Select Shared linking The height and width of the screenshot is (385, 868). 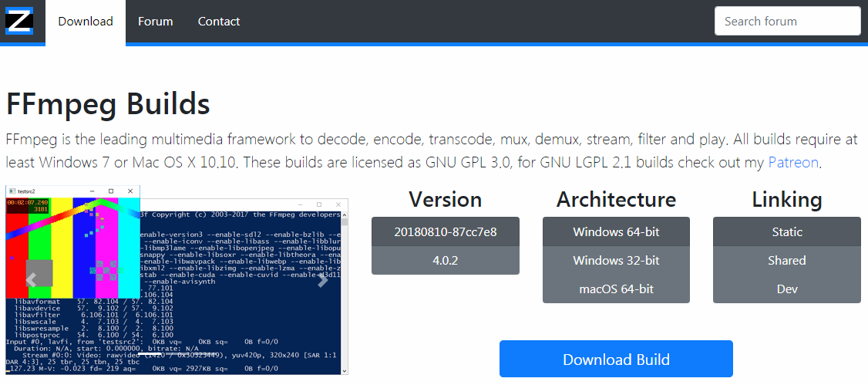[786, 260]
